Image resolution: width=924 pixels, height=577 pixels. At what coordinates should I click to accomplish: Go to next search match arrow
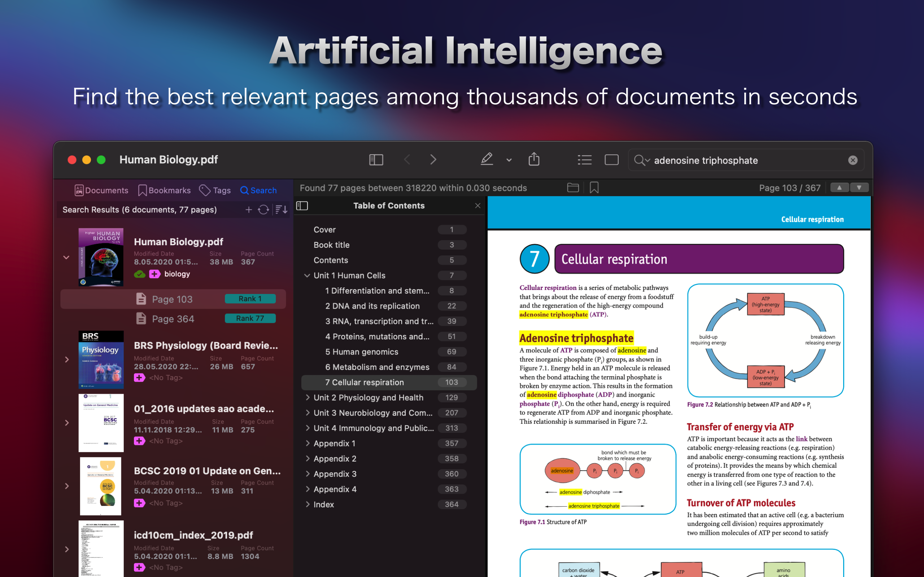coord(859,188)
